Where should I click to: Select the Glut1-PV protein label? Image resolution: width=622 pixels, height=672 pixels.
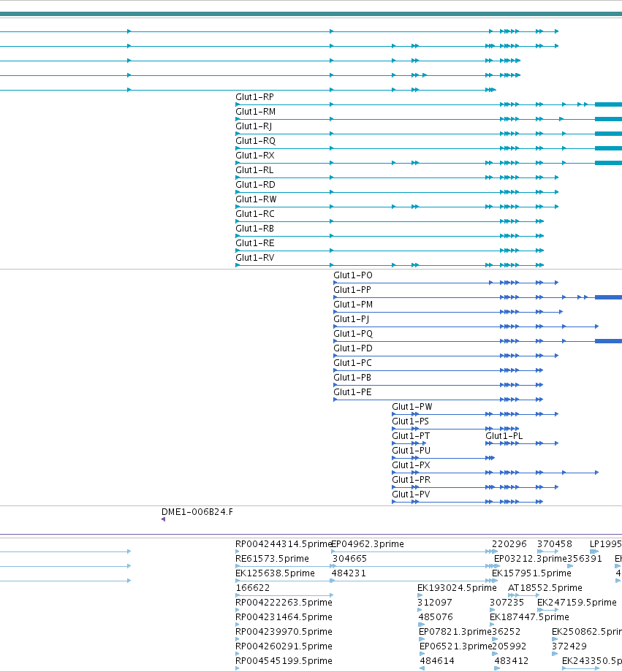[411, 494]
